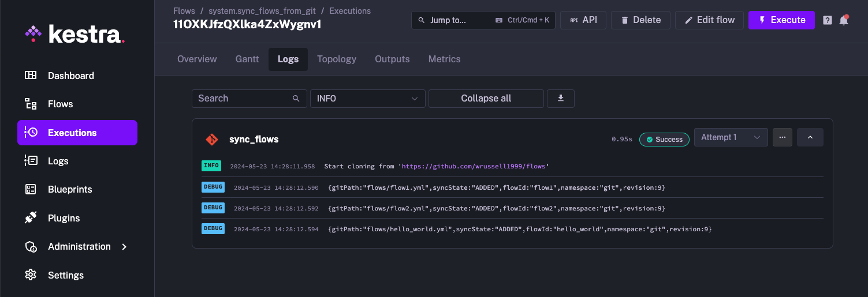Open the GitHub repository URL link
The height and width of the screenshot is (297, 868).
pos(473,166)
